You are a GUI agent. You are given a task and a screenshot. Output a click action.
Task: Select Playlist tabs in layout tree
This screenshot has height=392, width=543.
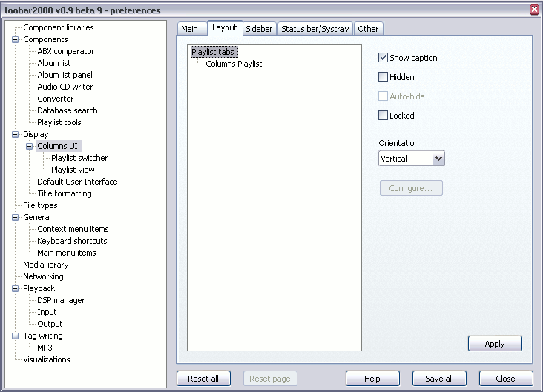click(x=214, y=52)
